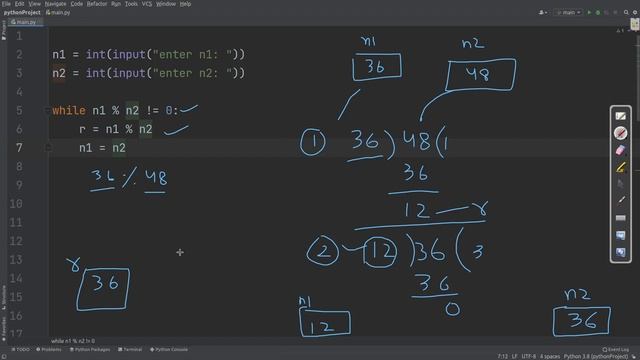The width and height of the screenshot is (640, 360).
Task: Open the Problems tool window
Action: point(49,349)
